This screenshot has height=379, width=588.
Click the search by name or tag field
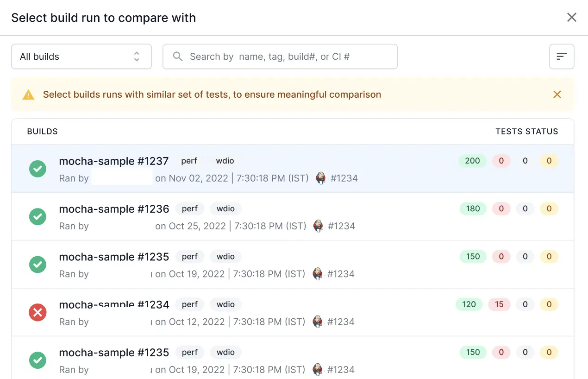tap(287, 57)
